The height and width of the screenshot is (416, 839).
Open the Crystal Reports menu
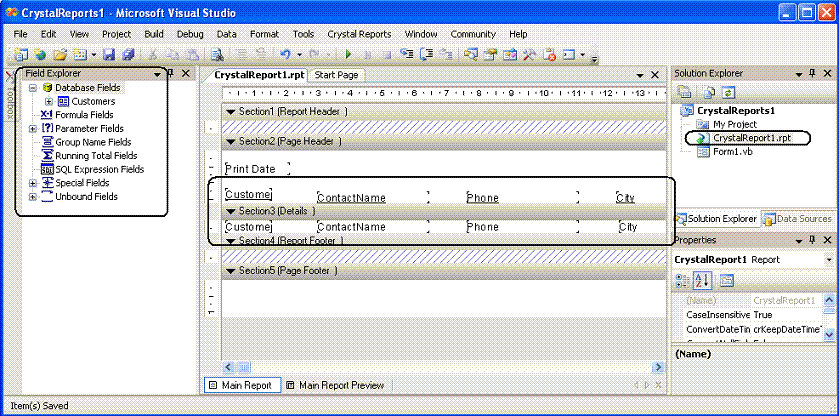359,34
